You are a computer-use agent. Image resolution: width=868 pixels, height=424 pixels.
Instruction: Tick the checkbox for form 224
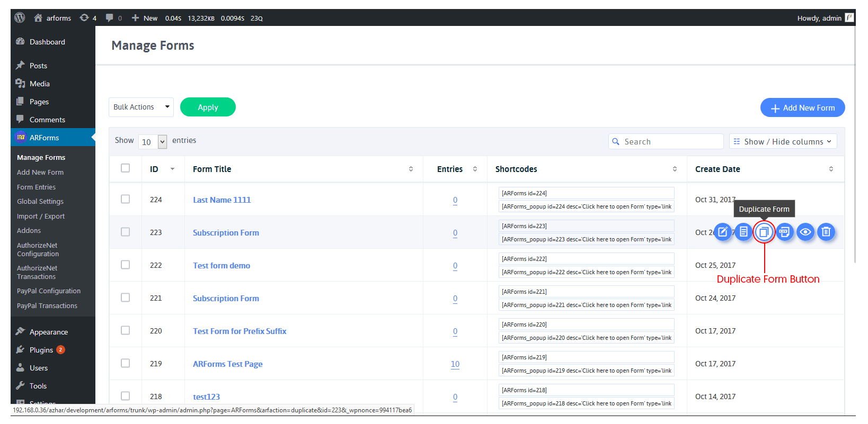(x=126, y=199)
